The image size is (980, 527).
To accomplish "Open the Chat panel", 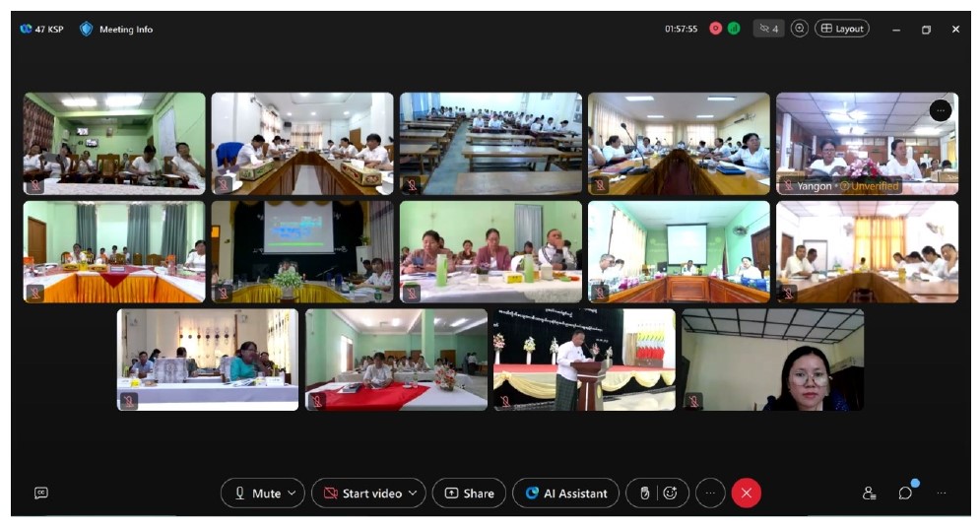I will coord(905,494).
